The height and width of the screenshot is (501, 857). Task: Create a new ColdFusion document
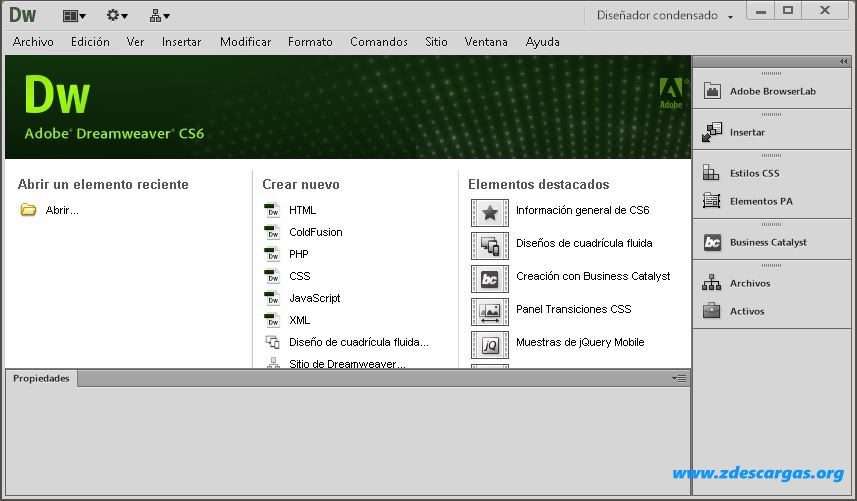coord(315,232)
